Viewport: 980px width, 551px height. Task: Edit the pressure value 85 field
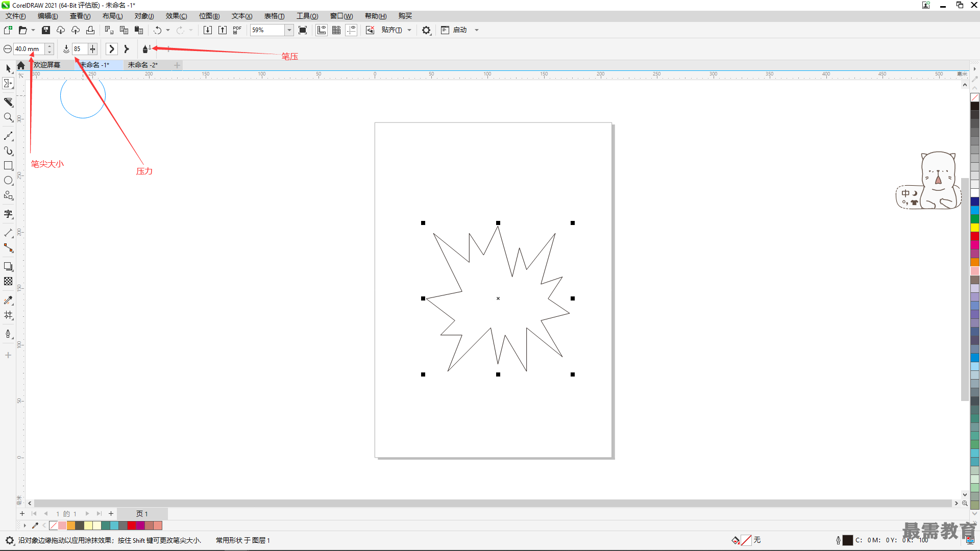click(80, 49)
